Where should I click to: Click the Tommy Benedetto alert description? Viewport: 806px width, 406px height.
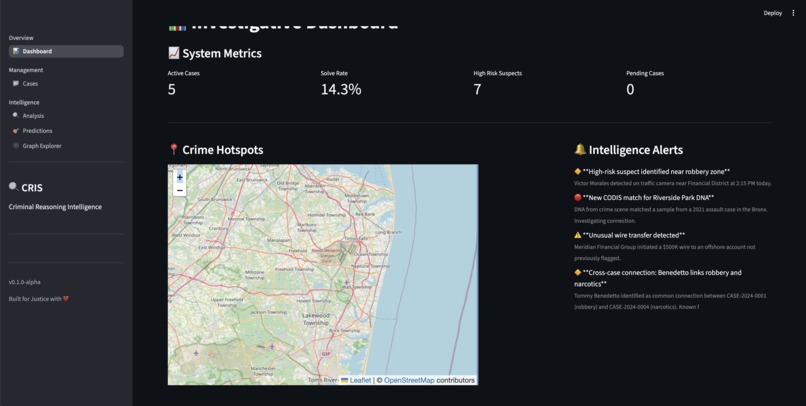click(670, 301)
